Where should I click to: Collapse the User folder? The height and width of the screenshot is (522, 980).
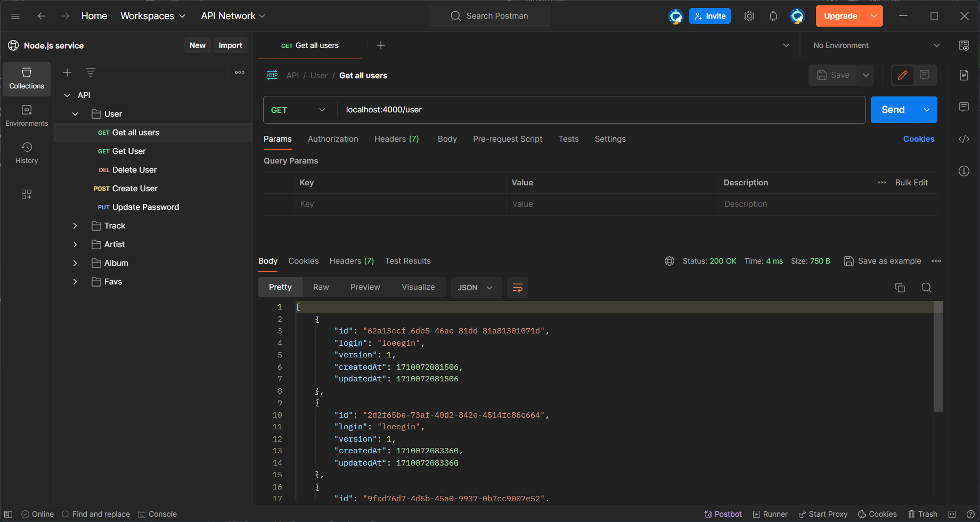(x=75, y=114)
